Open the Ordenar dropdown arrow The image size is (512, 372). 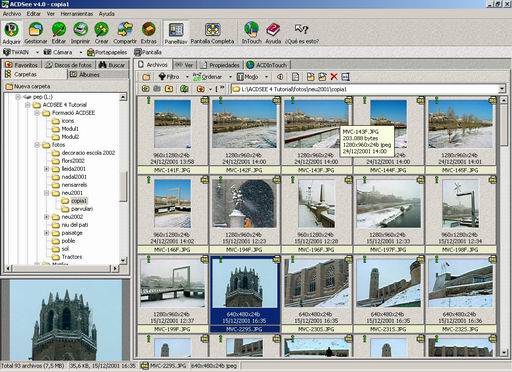230,77
